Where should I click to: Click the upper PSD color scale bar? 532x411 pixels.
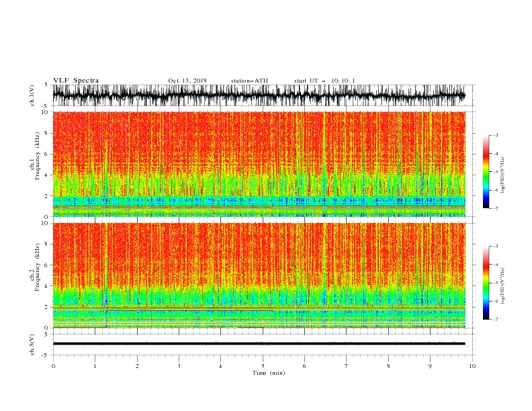tap(486, 171)
